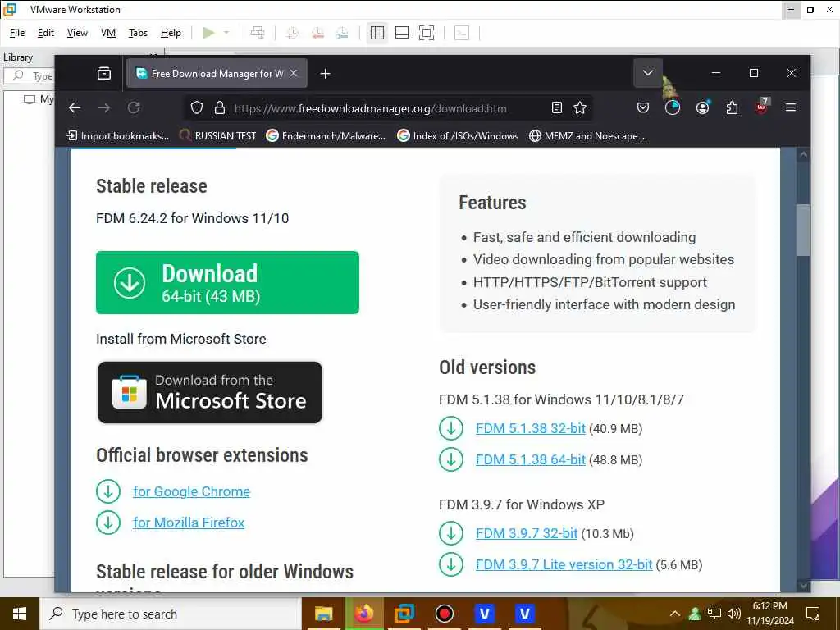840x630 pixels.
Task: Open the Index of /ISOs/Windows bookmark
Action: pyautogui.click(x=458, y=136)
